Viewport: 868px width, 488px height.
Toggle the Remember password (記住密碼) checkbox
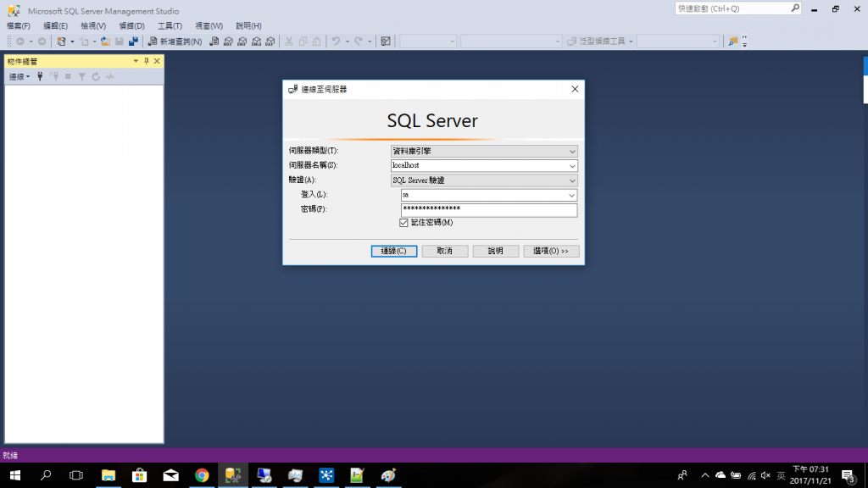point(403,223)
